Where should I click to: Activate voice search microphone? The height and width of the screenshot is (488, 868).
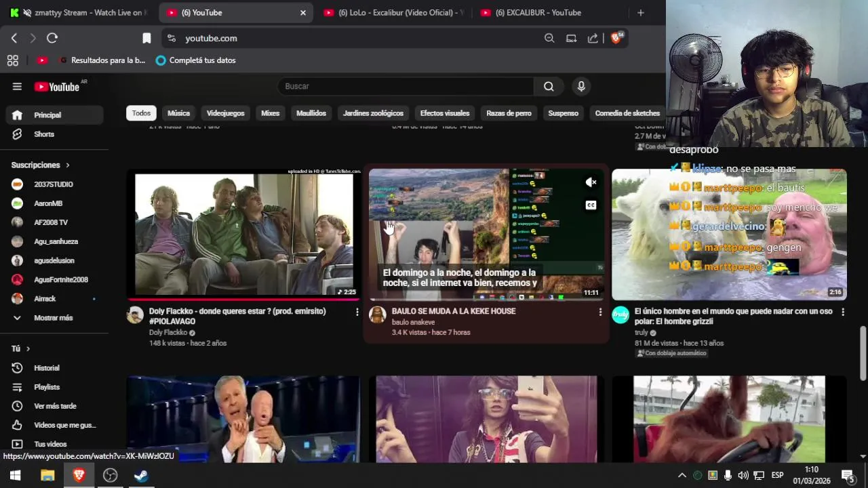581,86
